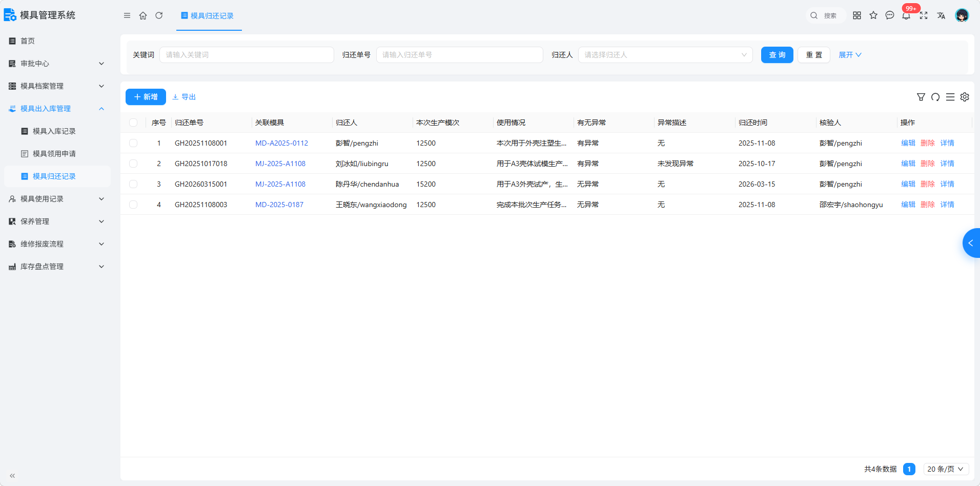Open 模具入库记录 submenu item
Image resolution: width=980 pixels, height=486 pixels.
pyautogui.click(x=56, y=131)
